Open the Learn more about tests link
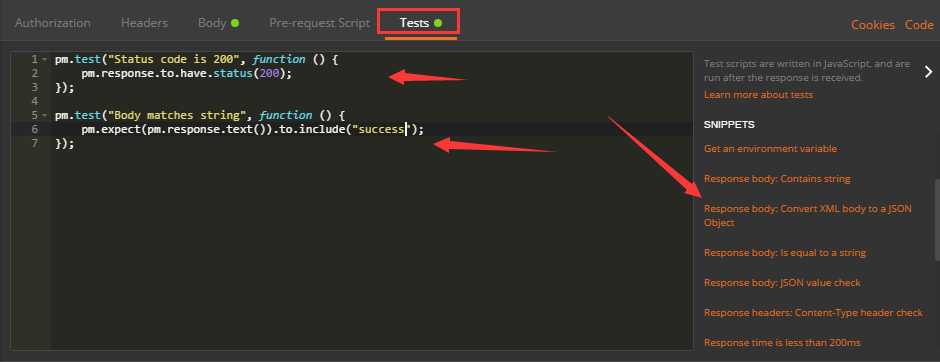The height and width of the screenshot is (362, 940). [x=758, y=95]
